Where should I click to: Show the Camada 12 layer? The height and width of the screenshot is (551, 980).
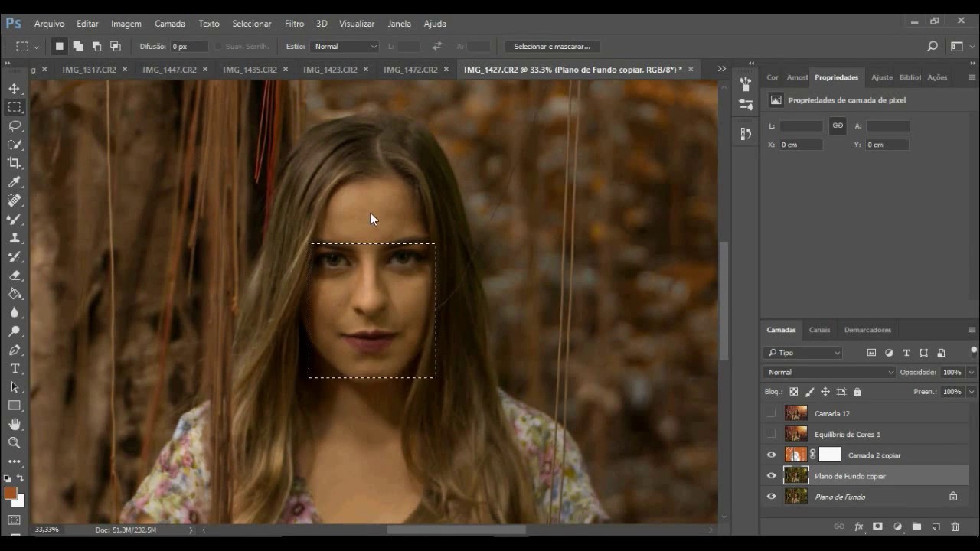pos(771,413)
